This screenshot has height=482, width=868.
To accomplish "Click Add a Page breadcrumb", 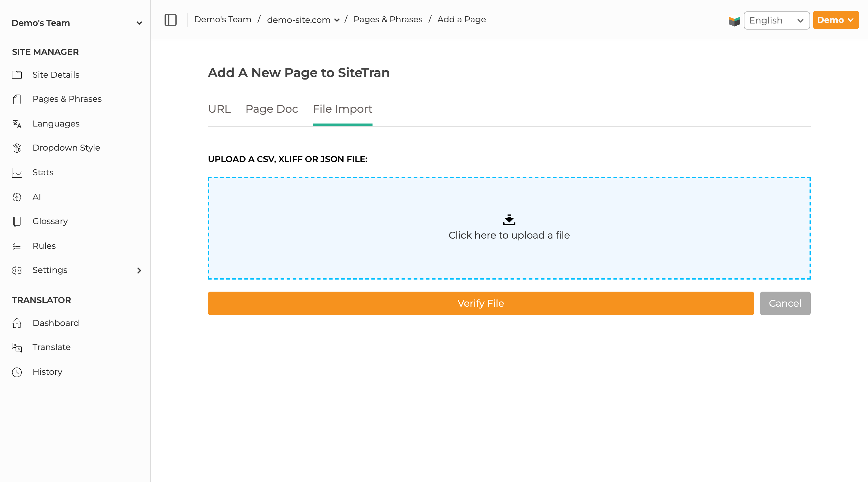I will [462, 20].
